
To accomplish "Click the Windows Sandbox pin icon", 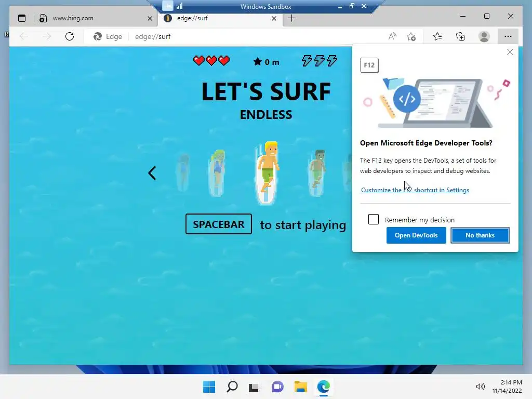I will (168, 6).
